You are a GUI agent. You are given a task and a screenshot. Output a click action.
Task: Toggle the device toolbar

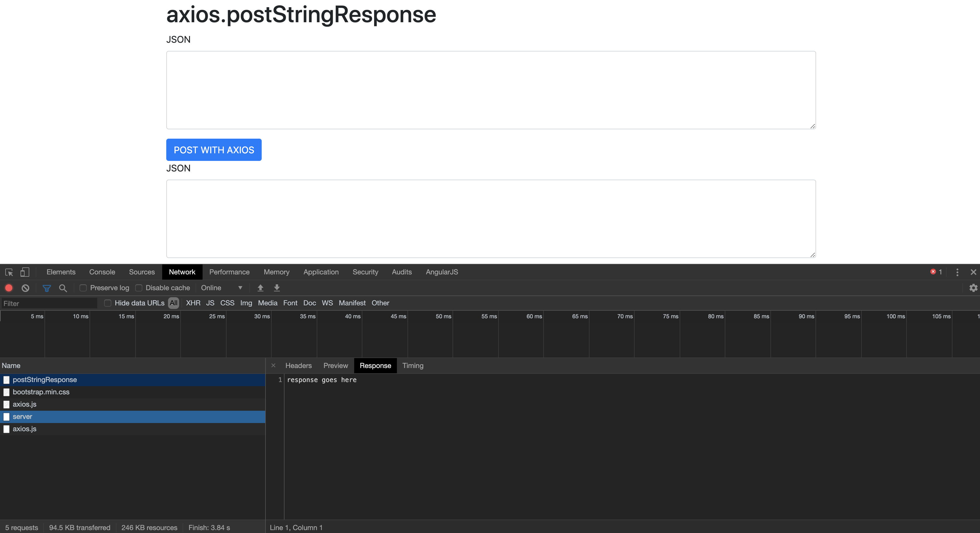24,272
